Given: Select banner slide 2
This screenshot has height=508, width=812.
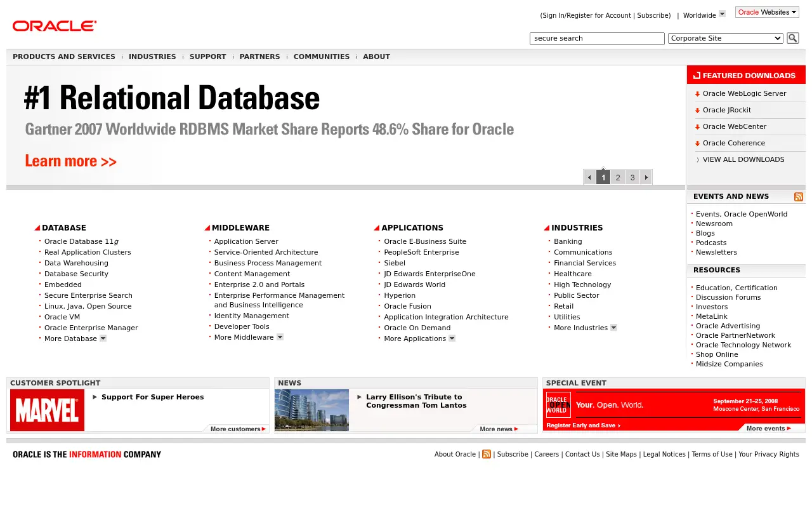Looking at the screenshot, I should 618,177.
